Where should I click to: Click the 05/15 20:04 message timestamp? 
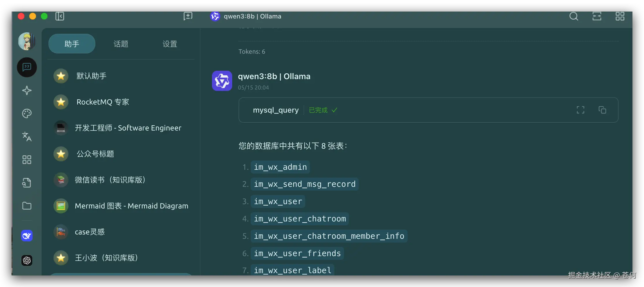pos(253,87)
